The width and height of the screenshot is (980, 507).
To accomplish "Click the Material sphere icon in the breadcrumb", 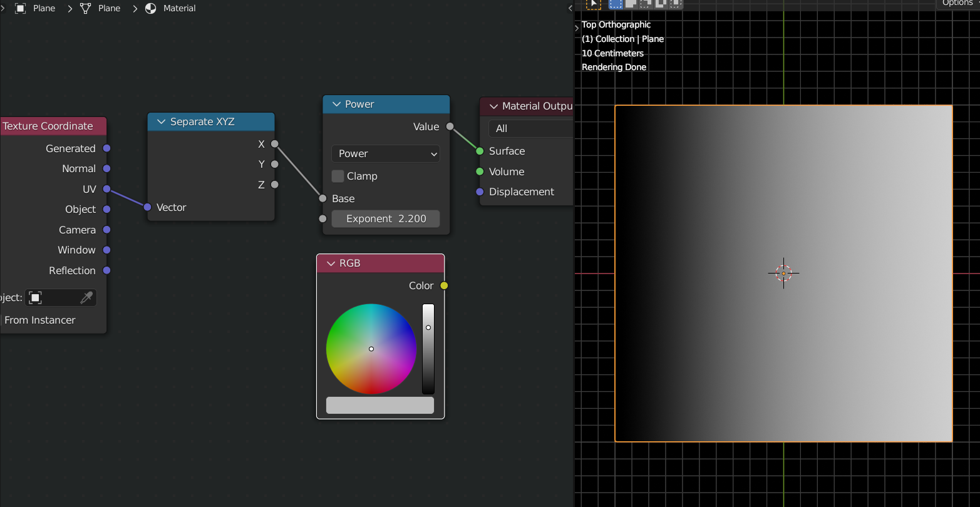I will click(150, 8).
